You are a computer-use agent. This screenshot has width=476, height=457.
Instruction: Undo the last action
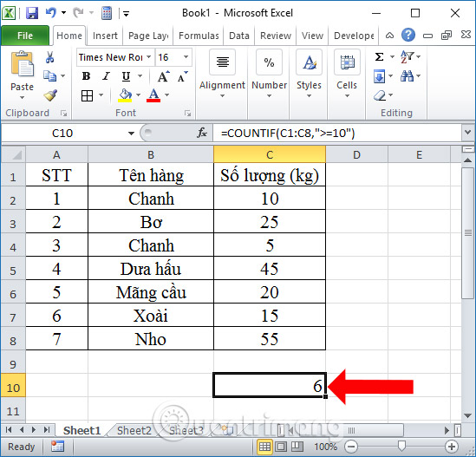pos(50,13)
